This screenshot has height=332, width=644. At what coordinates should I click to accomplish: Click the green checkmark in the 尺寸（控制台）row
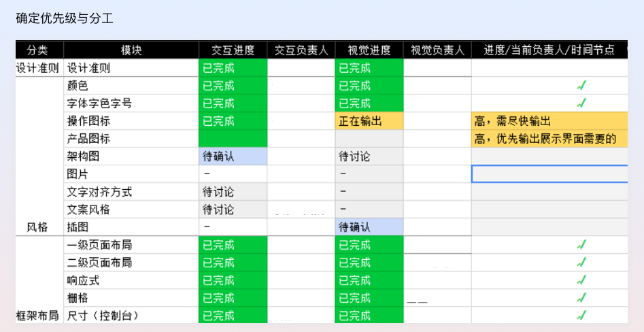click(x=581, y=315)
